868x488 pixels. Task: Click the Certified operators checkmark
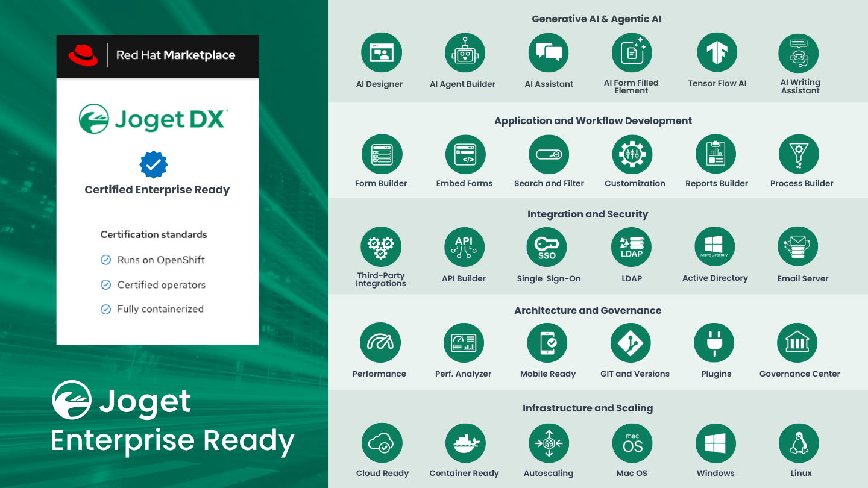coord(105,285)
